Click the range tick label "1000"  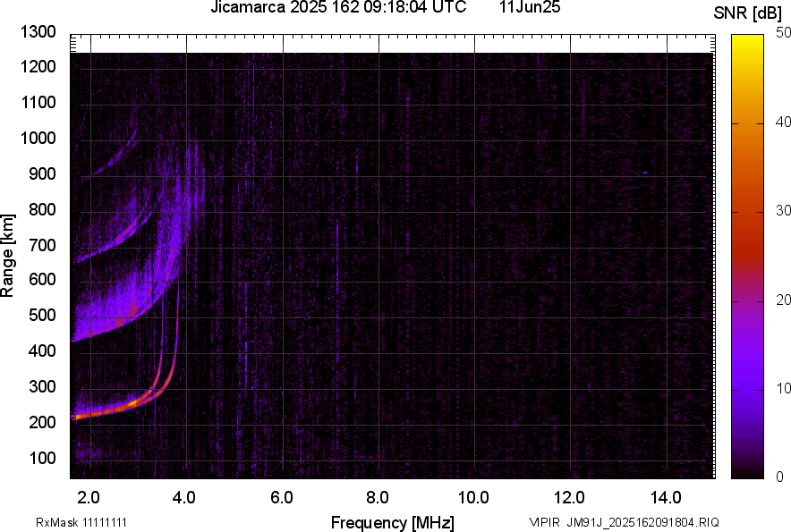[38, 138]
